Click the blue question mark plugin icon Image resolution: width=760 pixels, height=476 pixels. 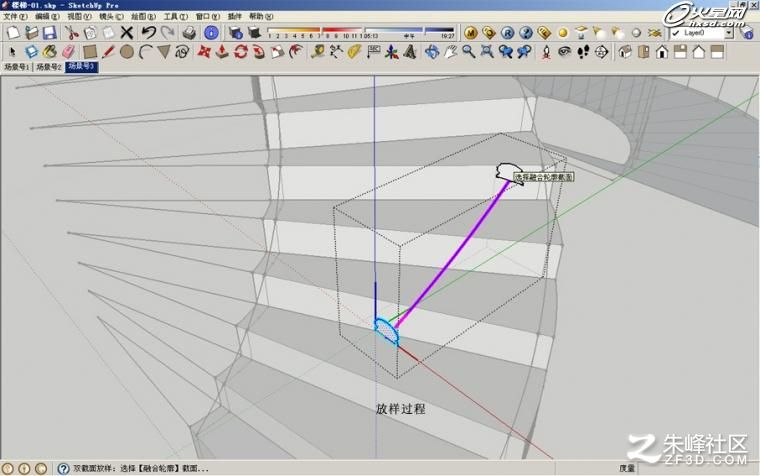point(526,33)
